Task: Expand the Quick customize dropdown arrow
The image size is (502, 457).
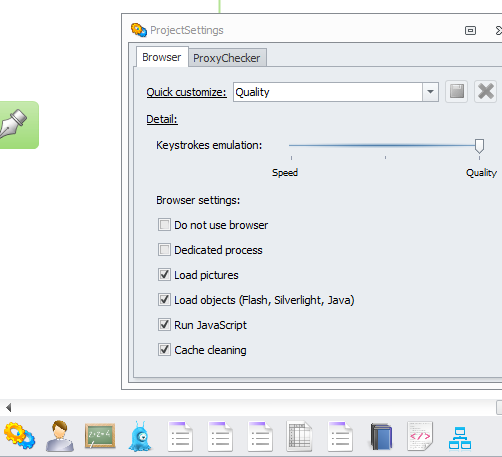Action: (430, 92)
